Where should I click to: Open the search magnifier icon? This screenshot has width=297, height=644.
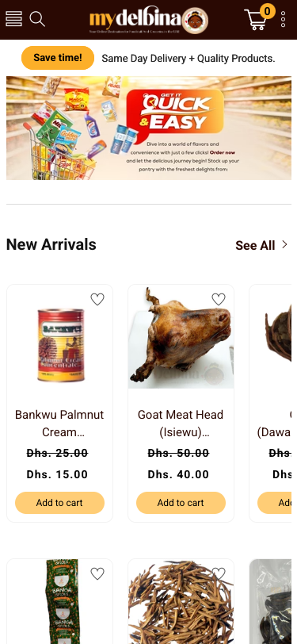coord(37,19)
